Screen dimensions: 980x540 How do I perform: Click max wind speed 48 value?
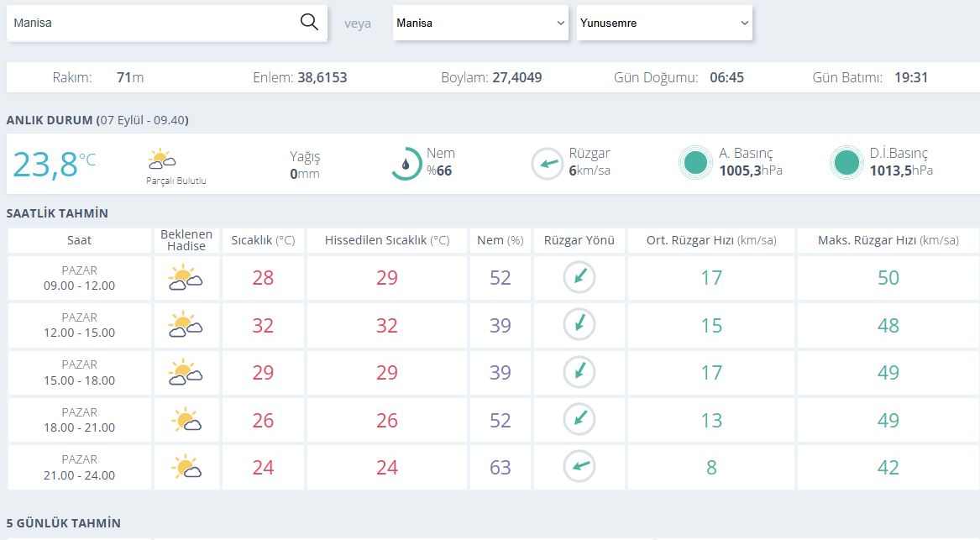click(888, 325)
